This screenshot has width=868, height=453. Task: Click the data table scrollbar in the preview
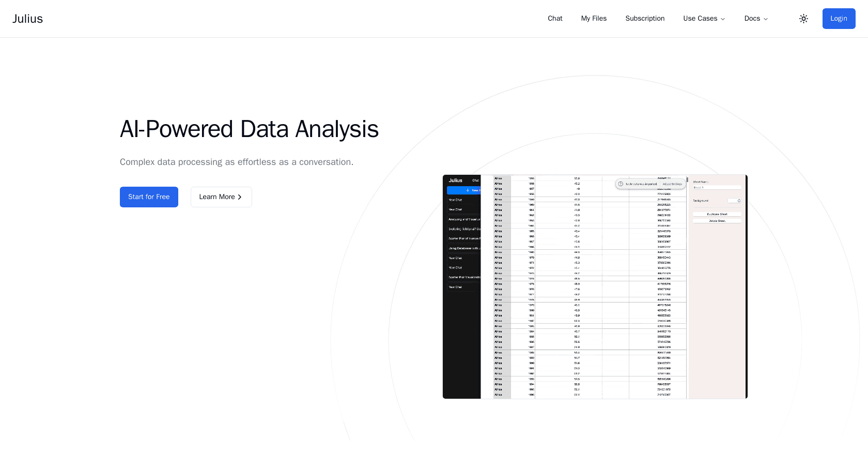pos(687,180)
